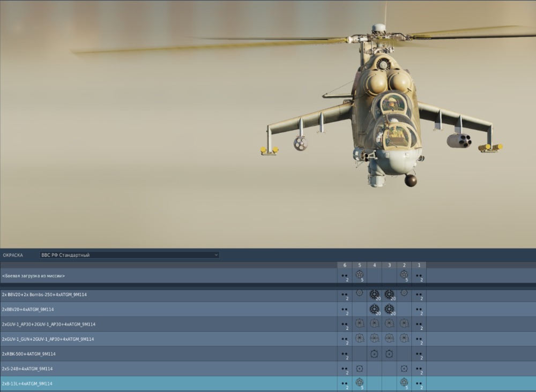536x392 pixels.
Task: Click the dropdown arrow next to the livery name
Action: pos(215,255)
